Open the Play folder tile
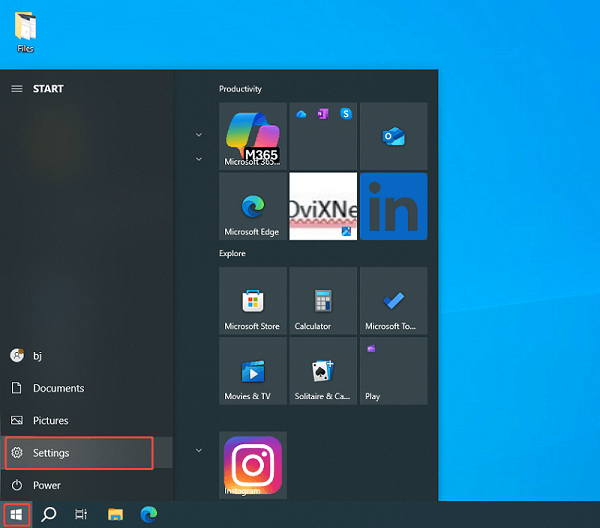 [x=393, y=371]
